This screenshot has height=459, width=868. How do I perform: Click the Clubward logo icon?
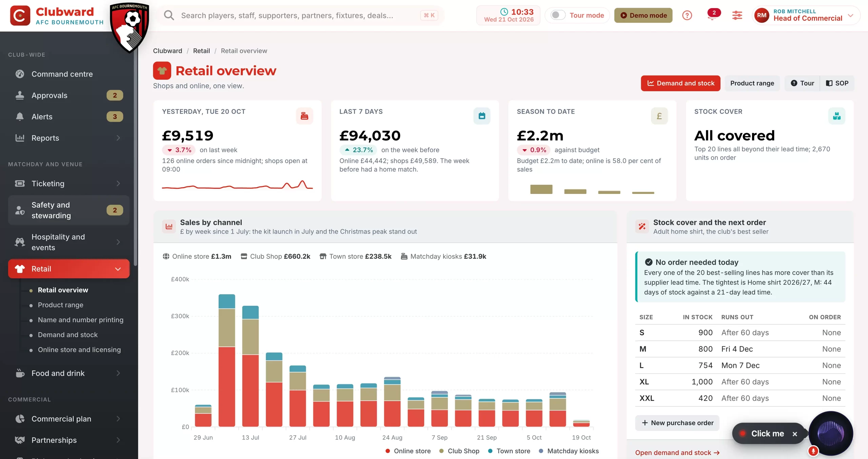click(x=20, y=16)
